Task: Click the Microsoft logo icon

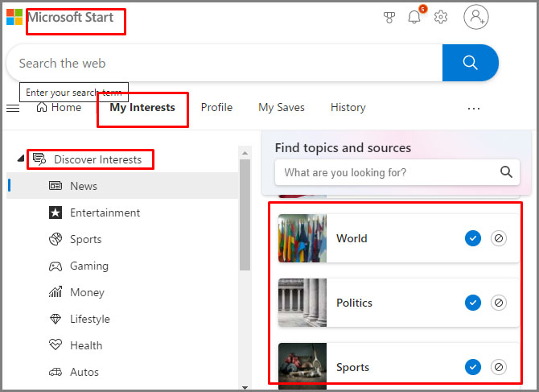Action: pos(14,17)
